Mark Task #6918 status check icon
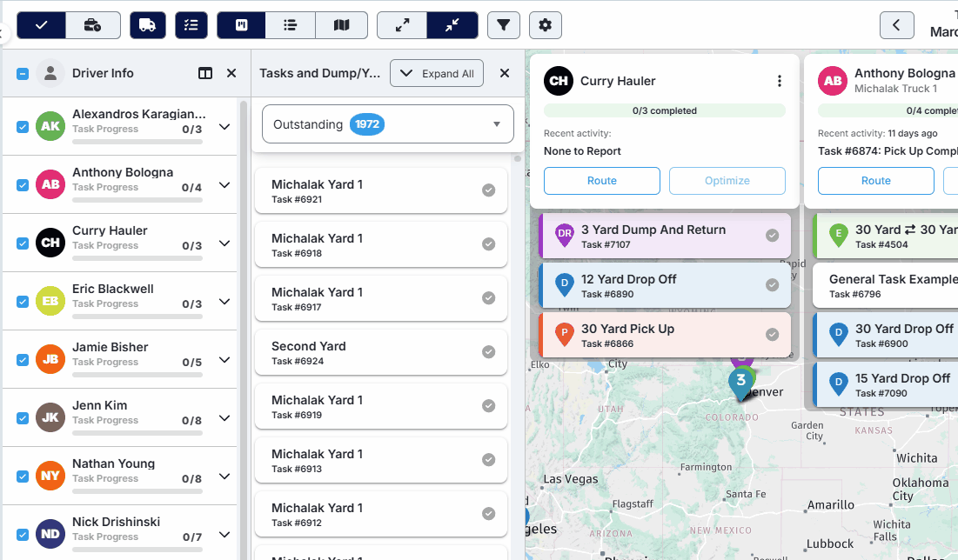The image size is (958, 560). click(x=488, y=244)
